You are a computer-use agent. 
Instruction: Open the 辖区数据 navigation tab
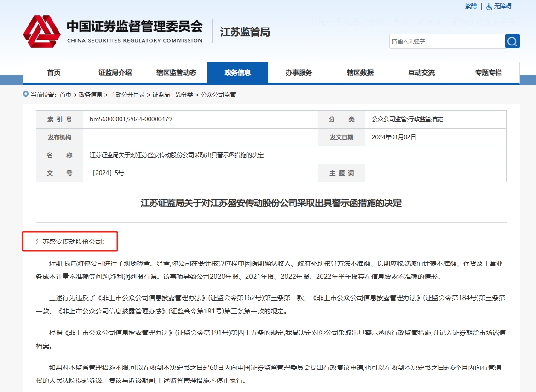pos(360,73)
